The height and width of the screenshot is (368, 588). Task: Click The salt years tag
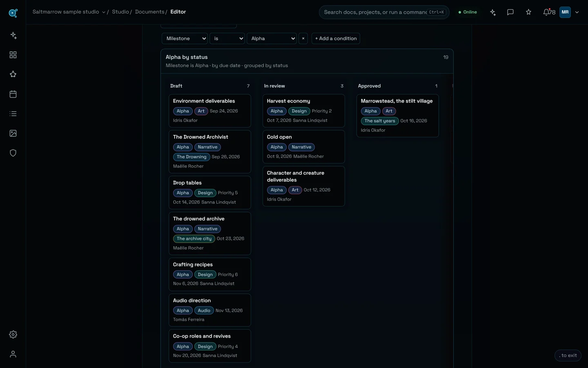380,121
